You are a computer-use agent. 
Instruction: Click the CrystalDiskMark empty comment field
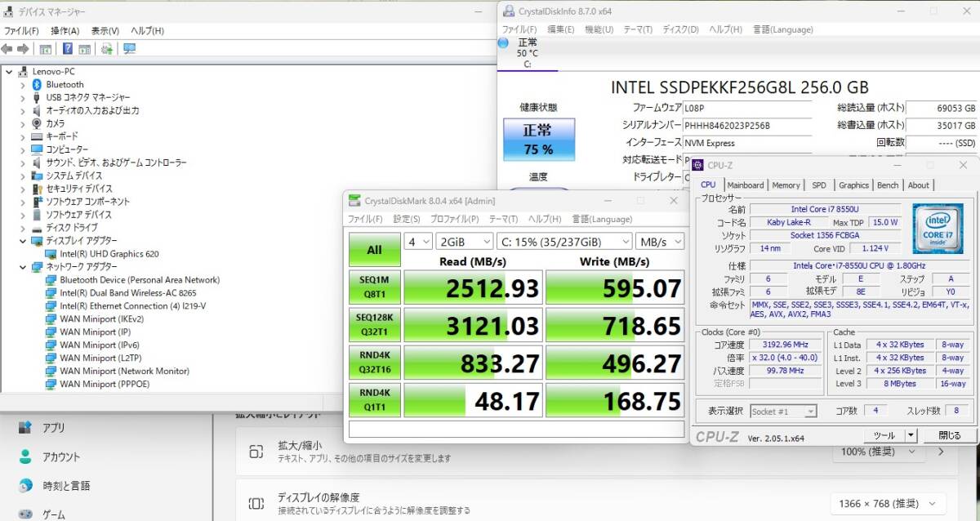[516, 429]
